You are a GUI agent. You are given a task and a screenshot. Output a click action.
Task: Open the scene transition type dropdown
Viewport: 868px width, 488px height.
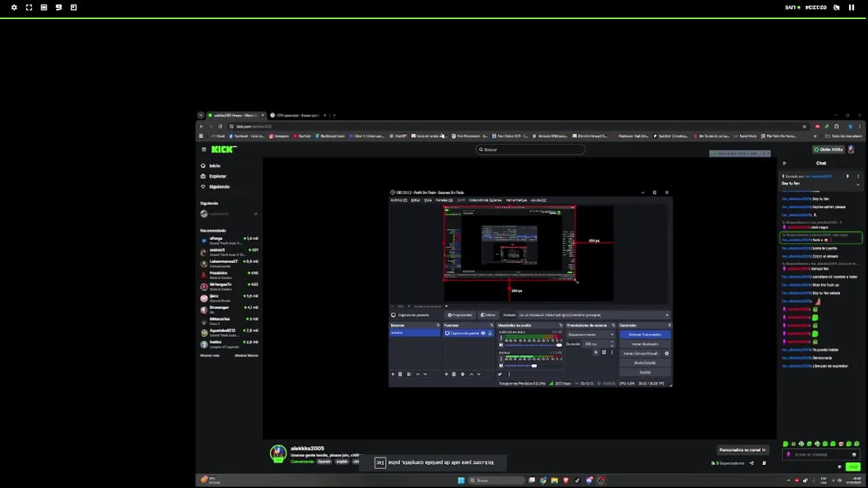click(x=591, y=334)
